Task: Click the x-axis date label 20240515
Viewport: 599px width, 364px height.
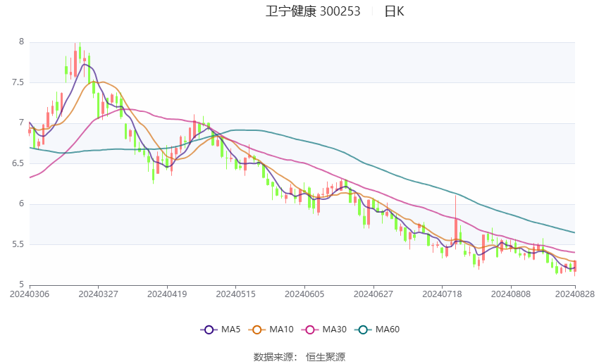Action: point(235,294)
